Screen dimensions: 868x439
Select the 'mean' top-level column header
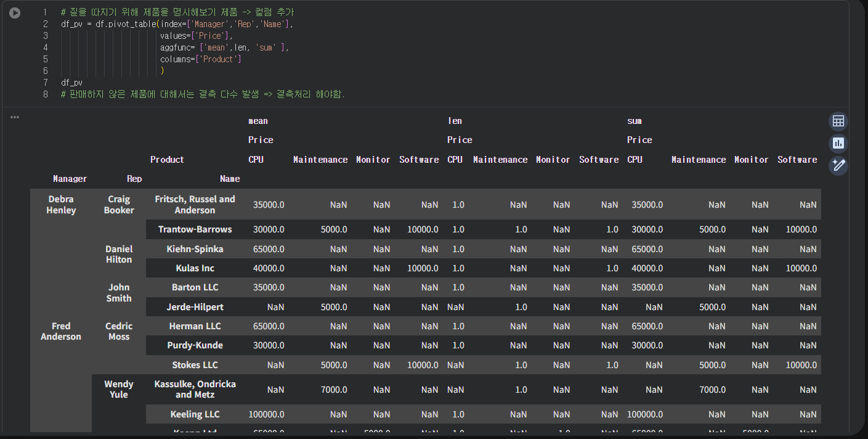pos(258,121)
